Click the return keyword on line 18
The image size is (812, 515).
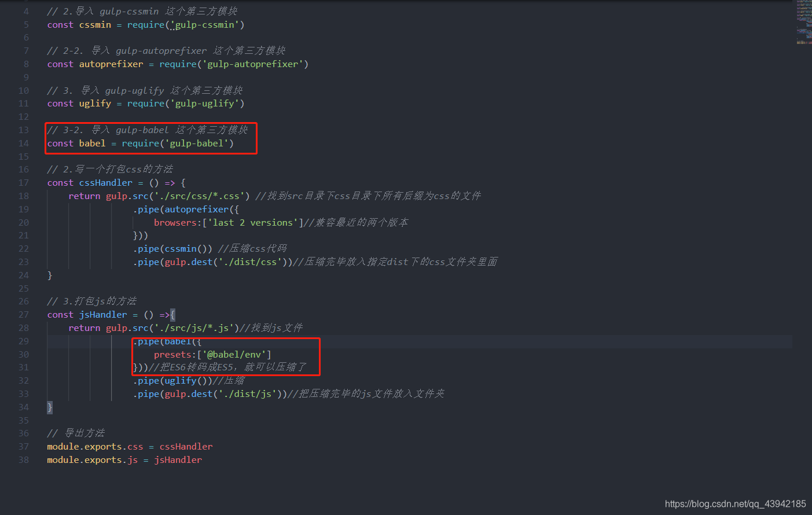pos(84,196)
